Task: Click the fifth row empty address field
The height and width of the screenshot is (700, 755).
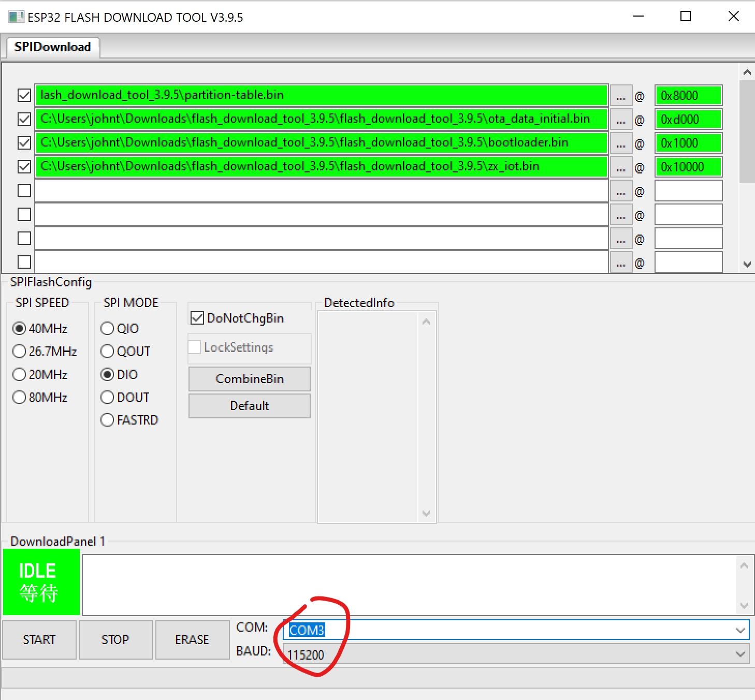Action: (x=688, y=191)
